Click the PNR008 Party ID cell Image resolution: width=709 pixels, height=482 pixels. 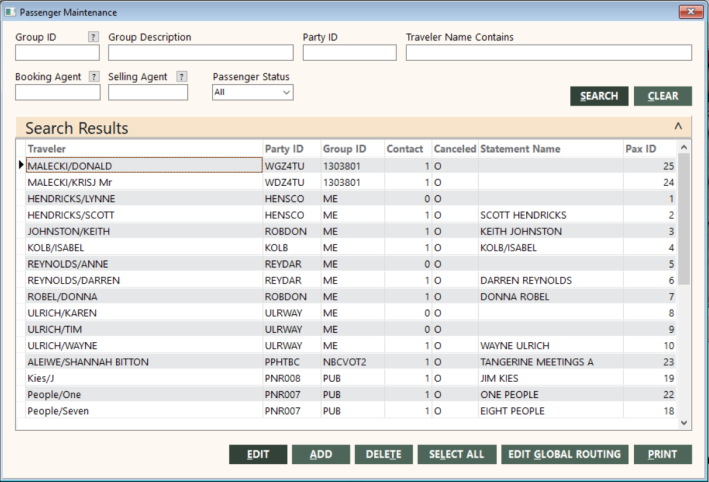(x=292, y=378)
